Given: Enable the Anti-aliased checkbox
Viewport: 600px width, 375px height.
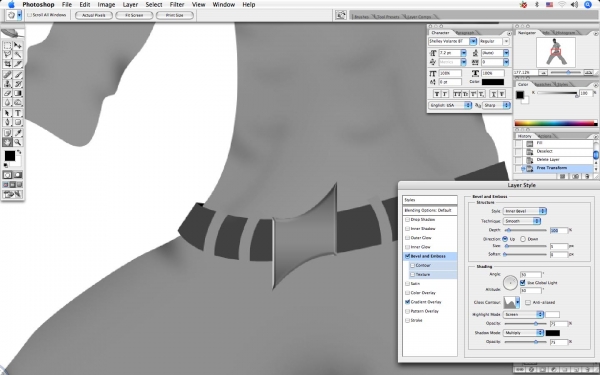Looking at the screenshot, I should (x=528, y=302).
